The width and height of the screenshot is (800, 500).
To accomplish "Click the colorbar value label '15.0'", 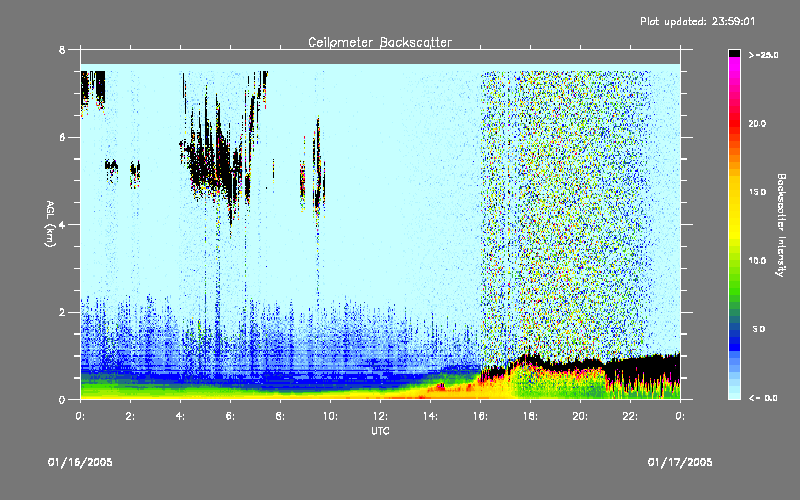I will click(x=757, y=192).
